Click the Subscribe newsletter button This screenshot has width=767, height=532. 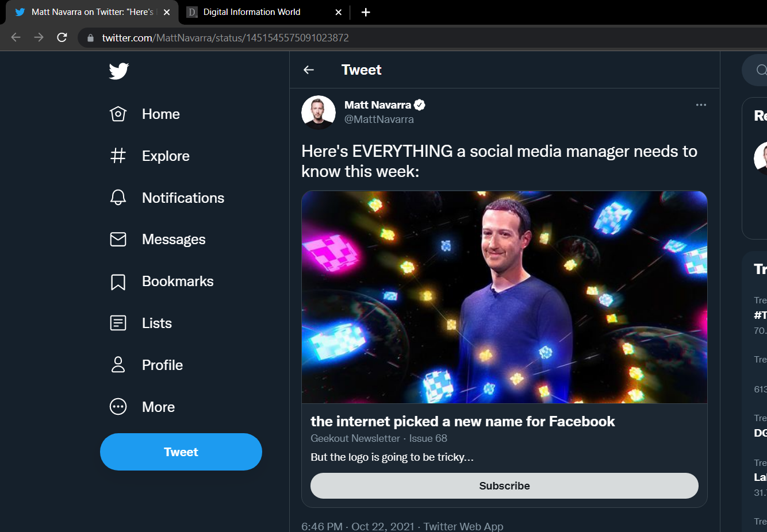pos(504,485)
